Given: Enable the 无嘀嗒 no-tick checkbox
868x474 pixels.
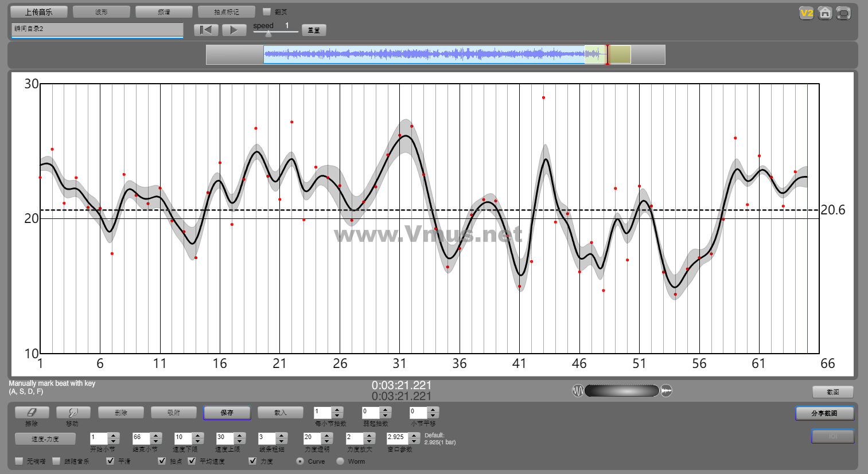Looking at the screenshot, I should point(19,461).
